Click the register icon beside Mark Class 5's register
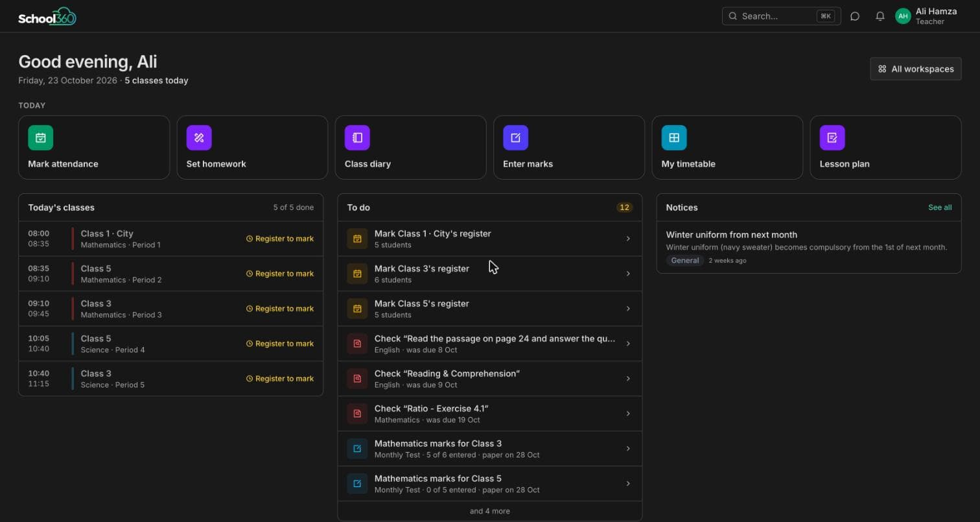This screenshot has width=980, height=522. tap(357, 309)
